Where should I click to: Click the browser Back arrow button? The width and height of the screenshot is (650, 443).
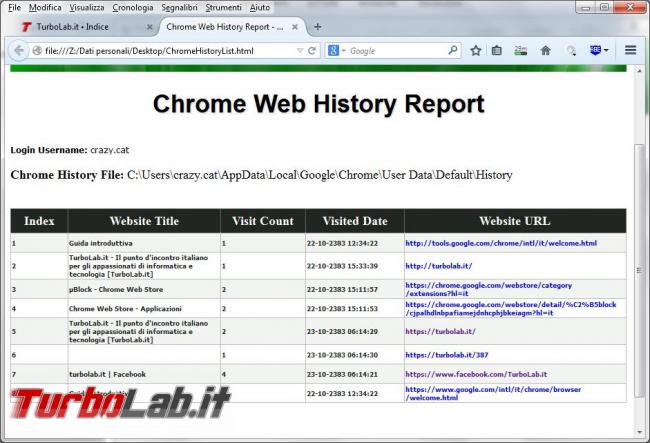(x=18, y=51)
